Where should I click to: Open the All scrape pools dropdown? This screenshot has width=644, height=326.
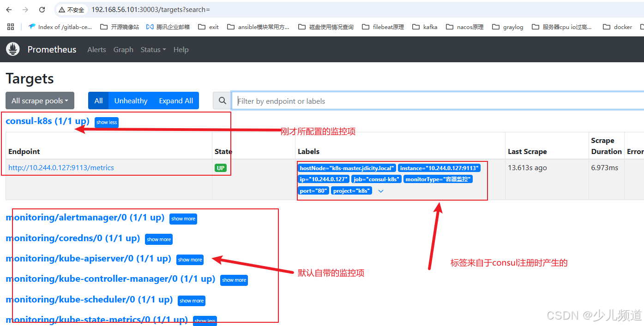tap(40, 101)
